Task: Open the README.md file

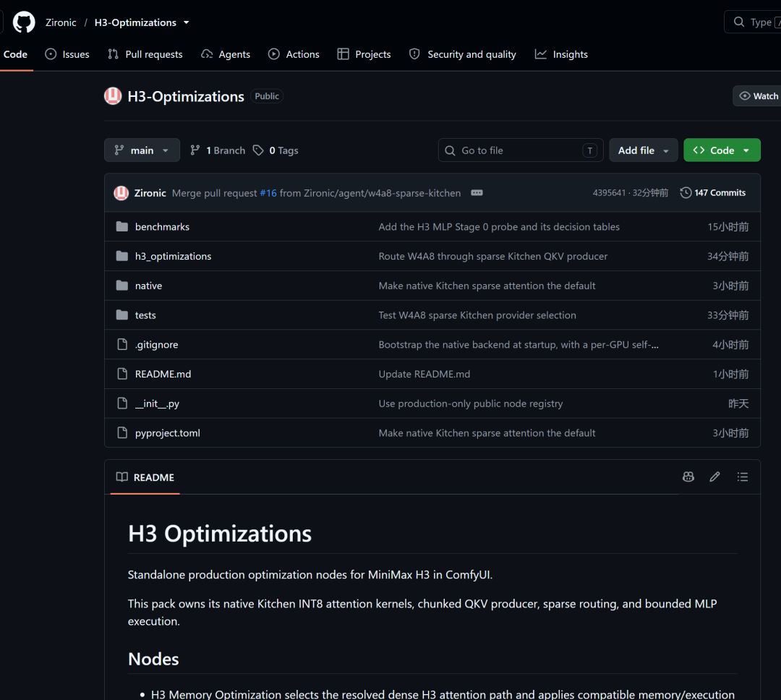Action: point(163,374)
